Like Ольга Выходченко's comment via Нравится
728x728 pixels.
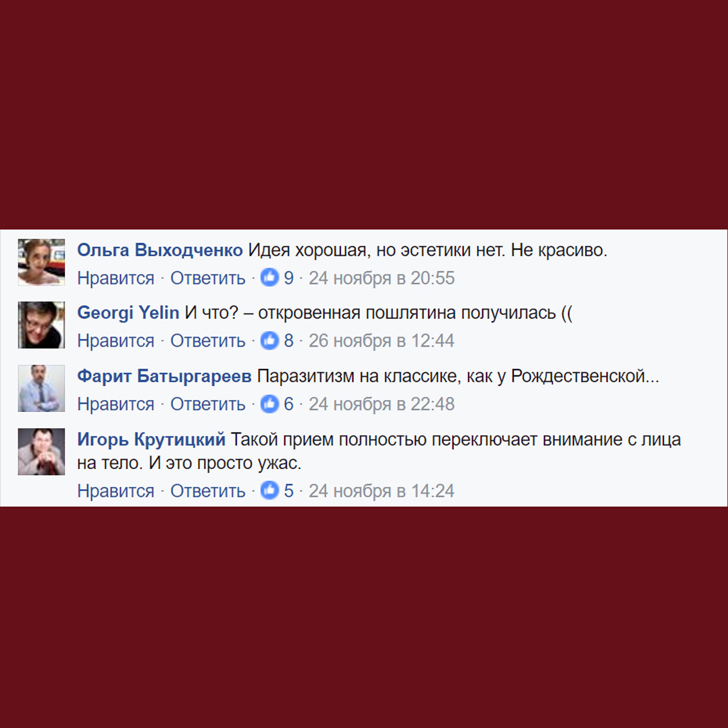(x=116, y=278)
